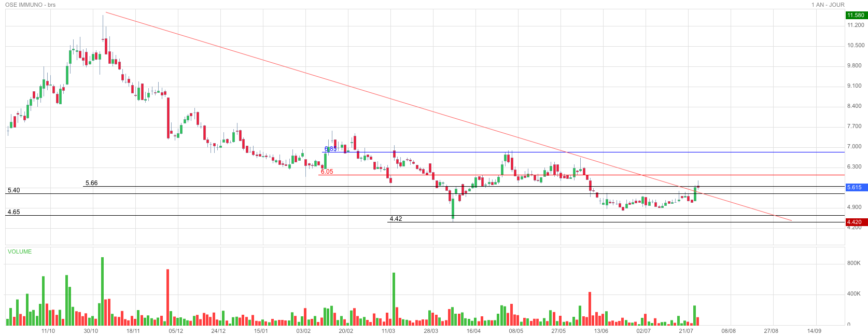Viewport: 868px width, 336px height.
Task: Click the 10.500 price axis label
Action: 856,45
